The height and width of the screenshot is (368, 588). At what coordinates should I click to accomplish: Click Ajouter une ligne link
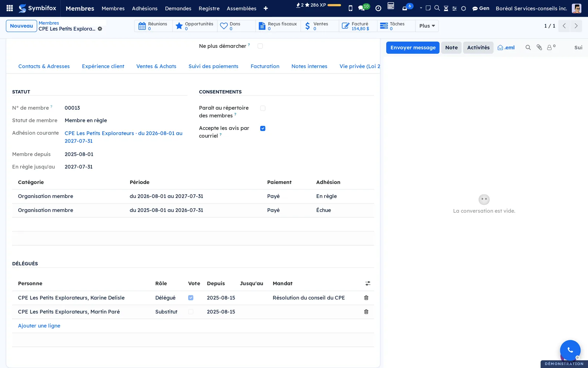pyautogui.click(x=39, y=326)
